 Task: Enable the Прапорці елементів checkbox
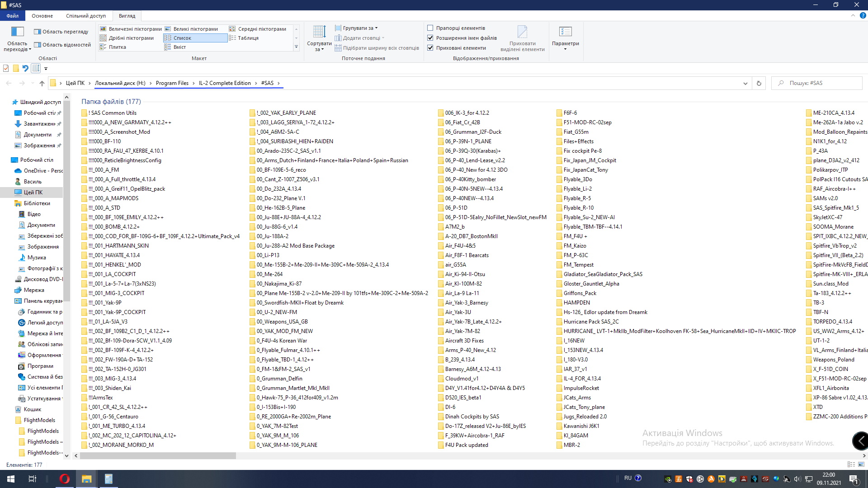[430, 28]
